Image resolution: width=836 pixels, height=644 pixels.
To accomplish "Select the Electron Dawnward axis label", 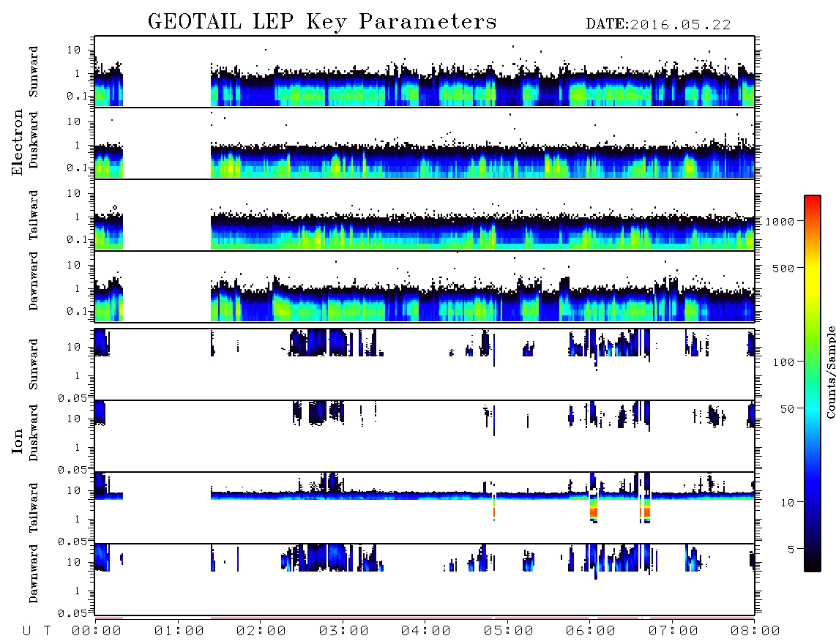I will click(34, 282).
